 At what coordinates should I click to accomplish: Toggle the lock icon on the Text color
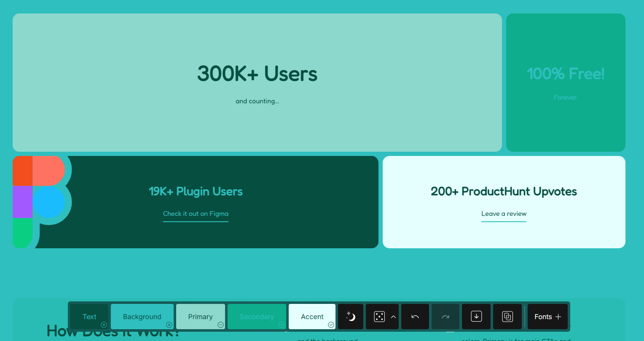(x=104, y=325)
